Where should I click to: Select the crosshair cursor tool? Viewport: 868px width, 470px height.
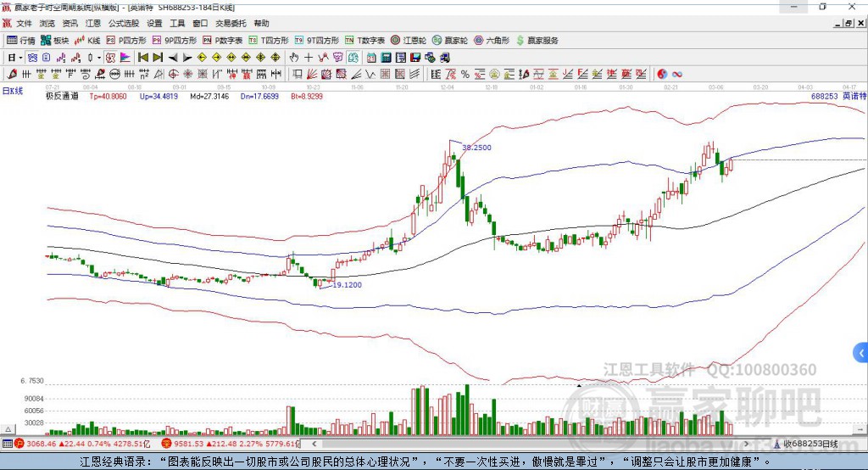pos(309,58)
